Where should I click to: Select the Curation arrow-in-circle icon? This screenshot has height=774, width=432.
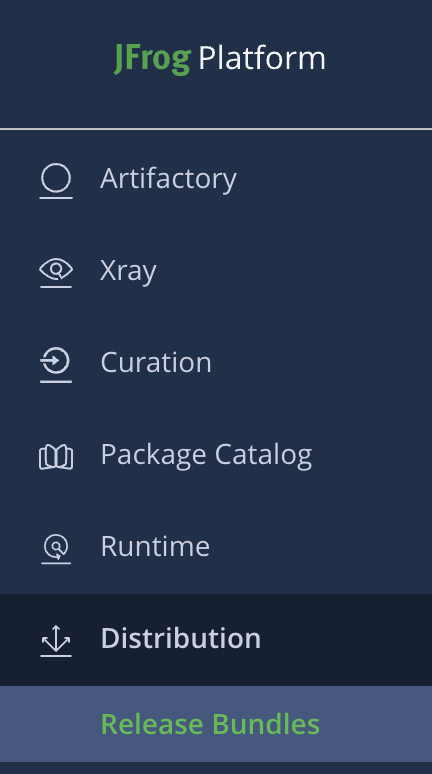pyautogui.click(x=56, y=365)
